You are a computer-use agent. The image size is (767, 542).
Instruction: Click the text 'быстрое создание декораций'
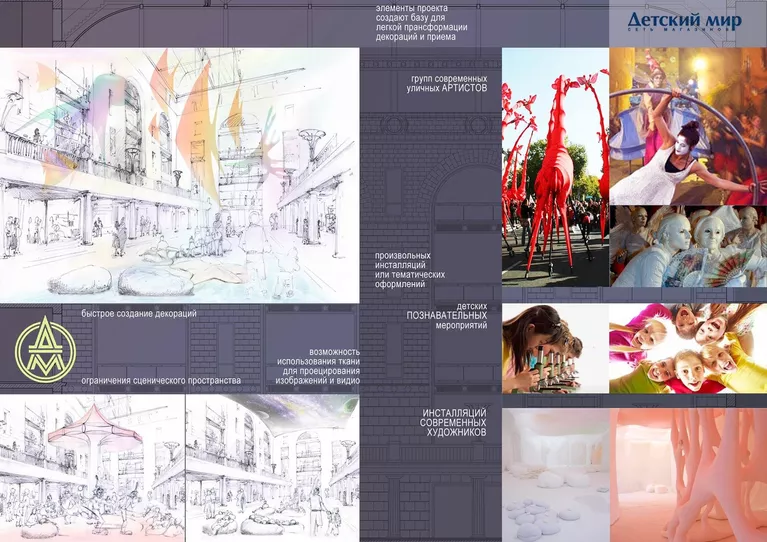(139, 314)
